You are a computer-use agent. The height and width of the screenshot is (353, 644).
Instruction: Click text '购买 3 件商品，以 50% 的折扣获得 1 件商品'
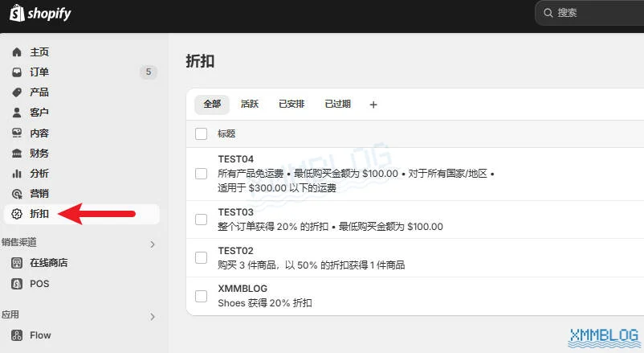coord(312,265)
